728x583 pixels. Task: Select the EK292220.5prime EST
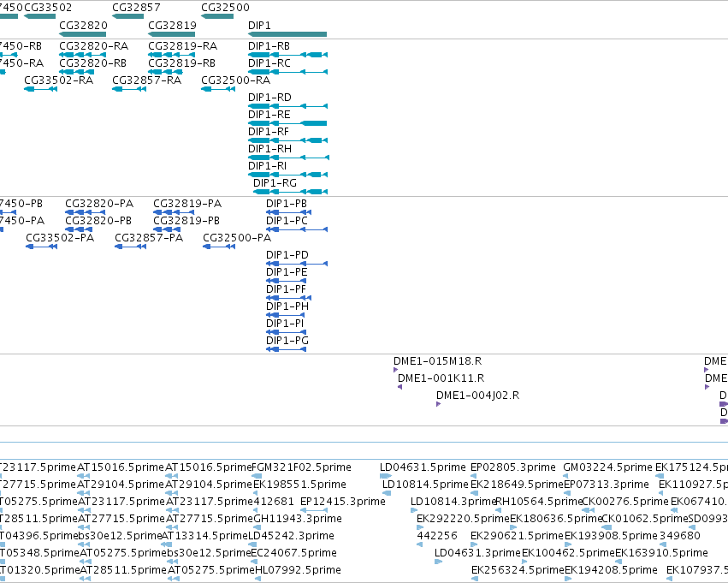tap(420, 527)
